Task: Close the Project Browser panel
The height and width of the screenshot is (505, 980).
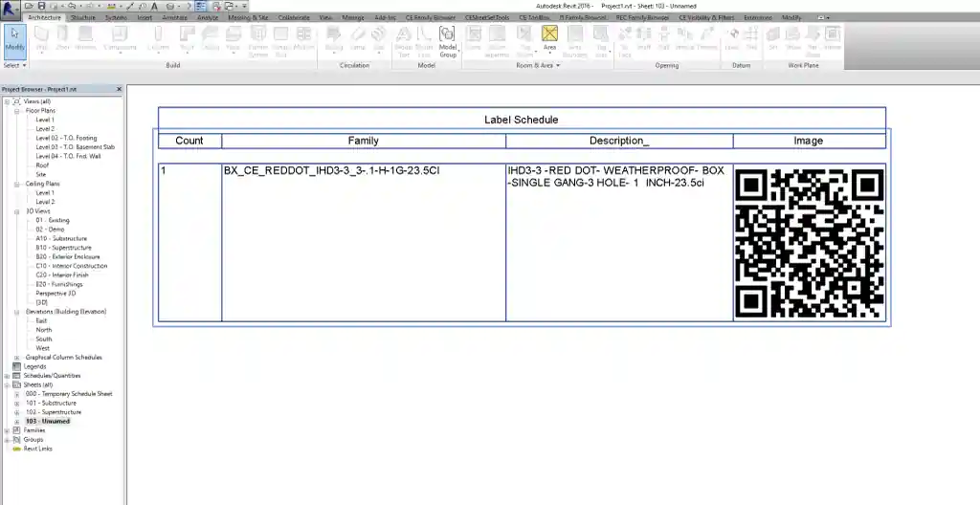Action: pyautogui.click(x=120, y=89)
